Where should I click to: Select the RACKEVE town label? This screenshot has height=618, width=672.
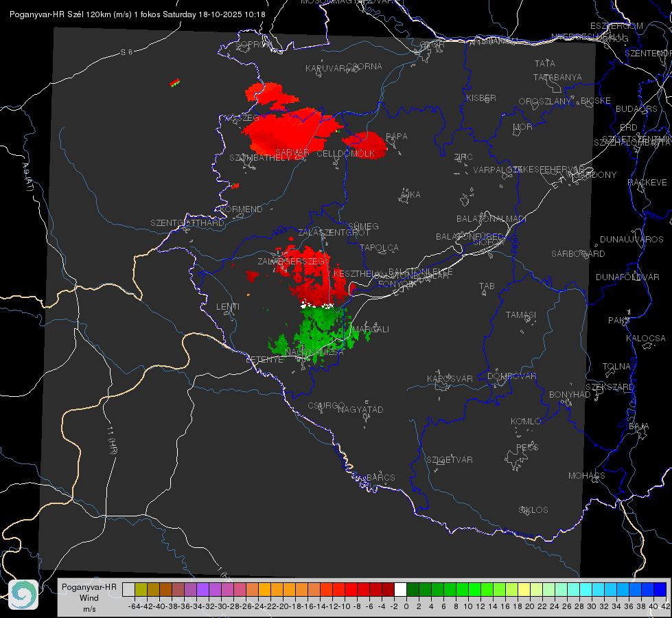[x=647, y=183]
